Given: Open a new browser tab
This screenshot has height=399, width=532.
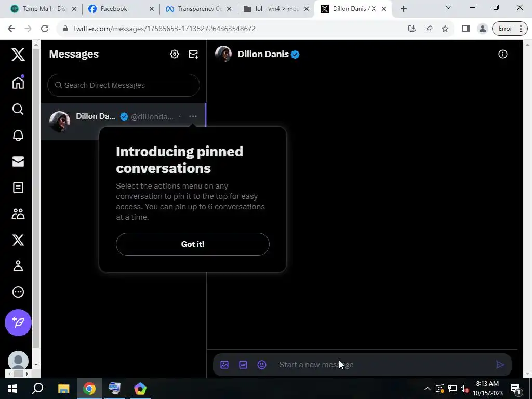Looking at the screenshot, I should point(403,9).
